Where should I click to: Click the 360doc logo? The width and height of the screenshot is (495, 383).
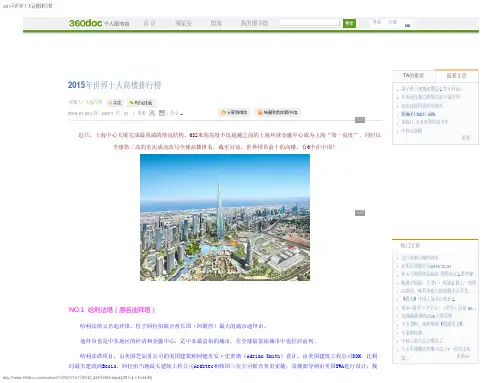(x=85, y=23)
